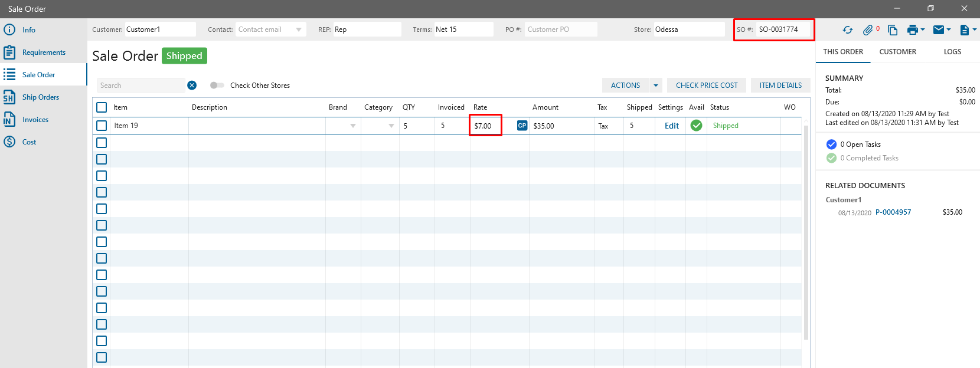980x368 pixels.
Task: Open Ship Orders in the sidebar
Action: click(x=40, y=97)
